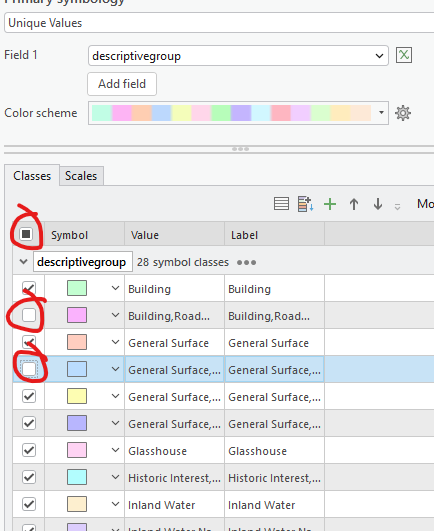
Task: Click the pink Glasshouse symbol swatch
Action: point(77,450)
